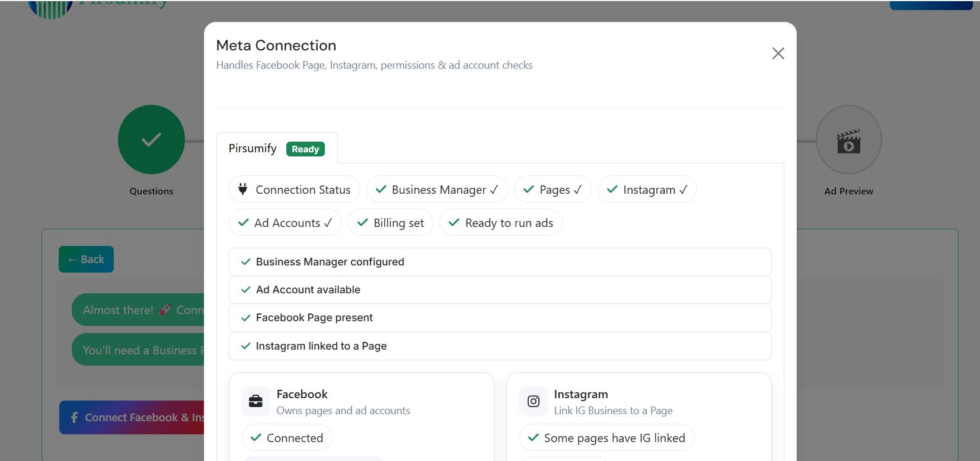The height and width of the screenshot is (461, 980).
Task: Click the Questions step label
Action: tap(151, 191)
